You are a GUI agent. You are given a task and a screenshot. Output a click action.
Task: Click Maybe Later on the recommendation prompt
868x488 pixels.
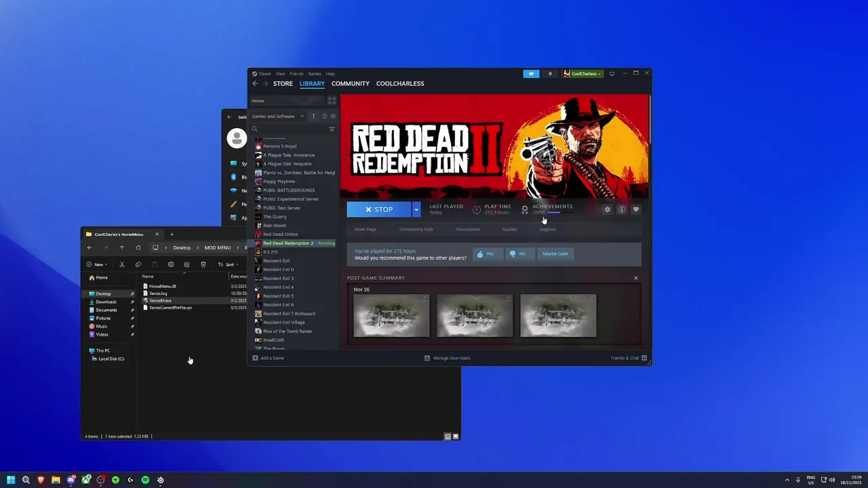(555, 253)
